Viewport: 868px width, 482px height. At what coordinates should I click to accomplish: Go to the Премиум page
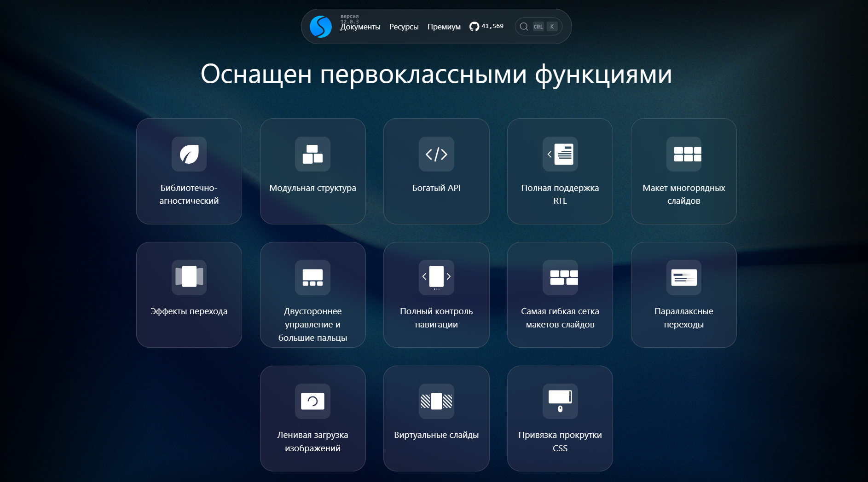444,27
